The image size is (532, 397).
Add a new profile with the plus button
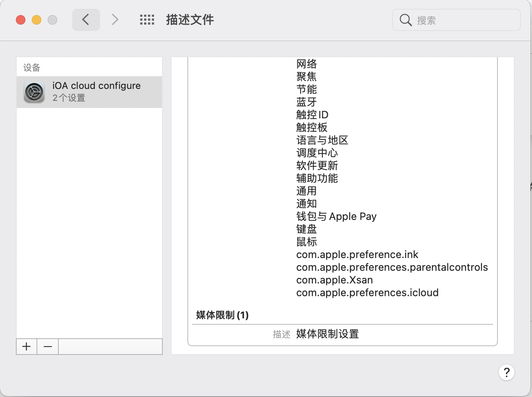point(27,347)
